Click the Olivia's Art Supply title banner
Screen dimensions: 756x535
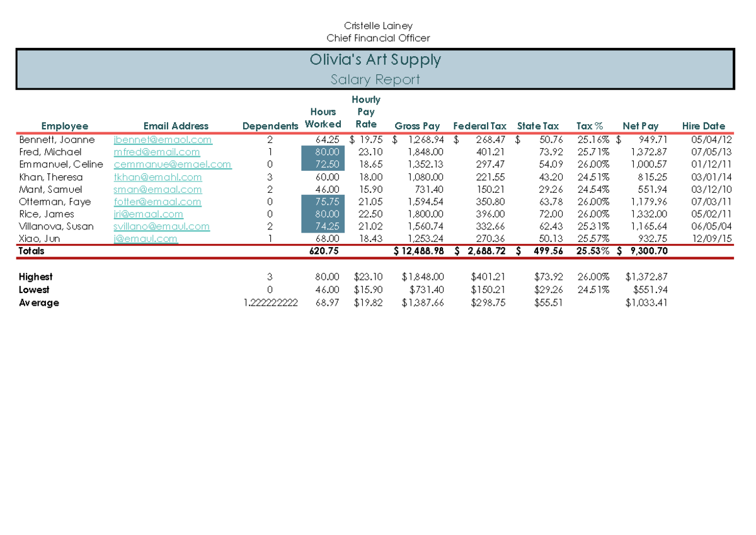point(376,60)
